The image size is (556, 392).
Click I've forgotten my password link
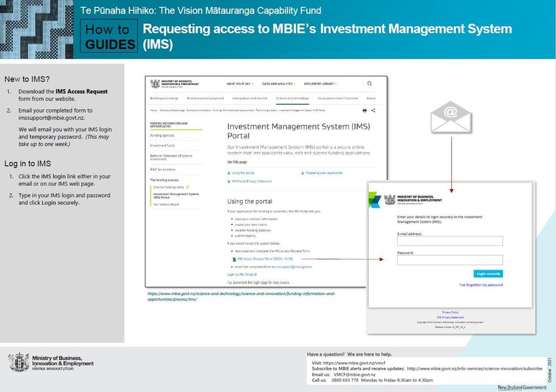click(481, 285)
